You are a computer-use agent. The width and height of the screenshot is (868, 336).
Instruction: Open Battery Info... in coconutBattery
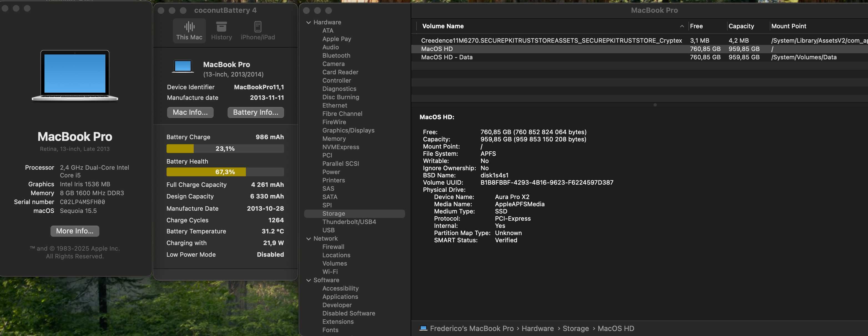pos(255,113)
